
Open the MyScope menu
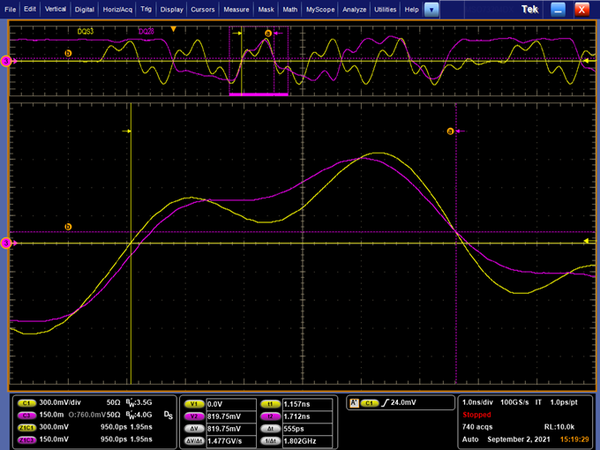coord(322,8)
